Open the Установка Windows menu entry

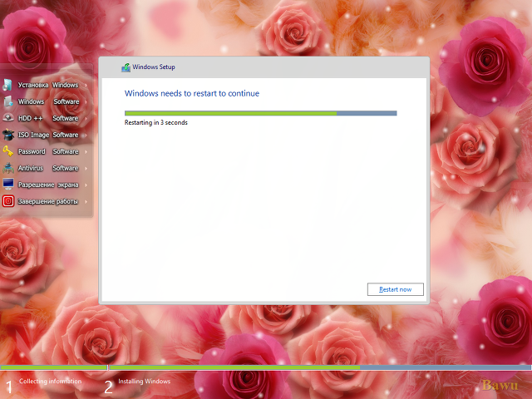pyautogui.click(x=47, y=85)
